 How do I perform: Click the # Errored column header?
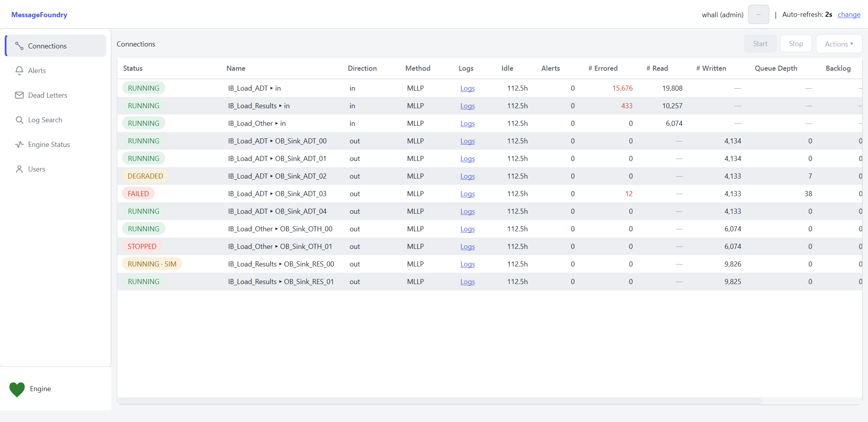[603, 68]
